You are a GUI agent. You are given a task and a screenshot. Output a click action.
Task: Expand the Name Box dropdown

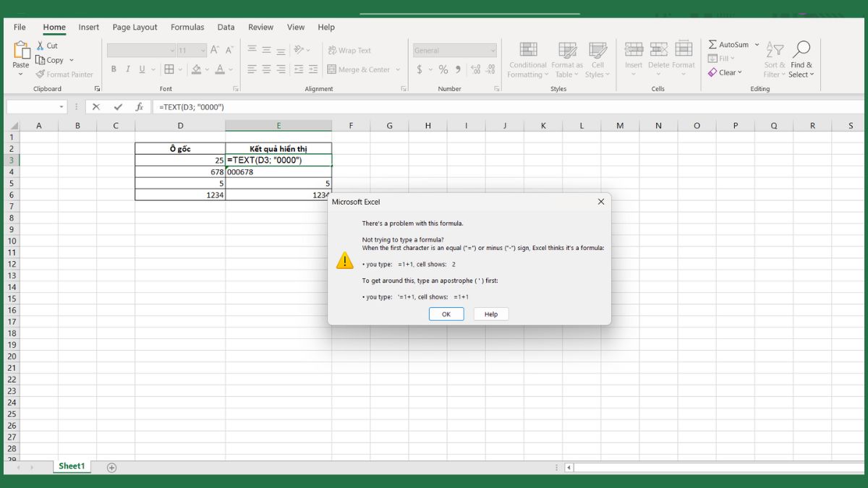[x=61, y=107]
